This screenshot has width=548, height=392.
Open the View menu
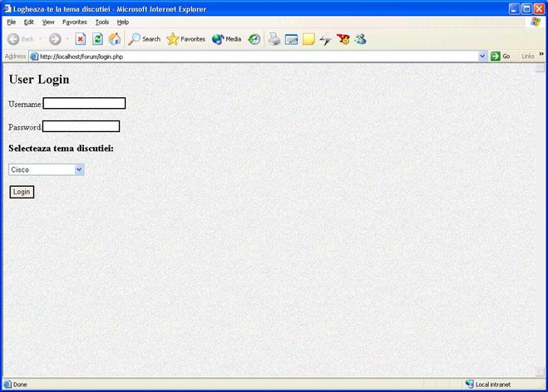point(48,22)
